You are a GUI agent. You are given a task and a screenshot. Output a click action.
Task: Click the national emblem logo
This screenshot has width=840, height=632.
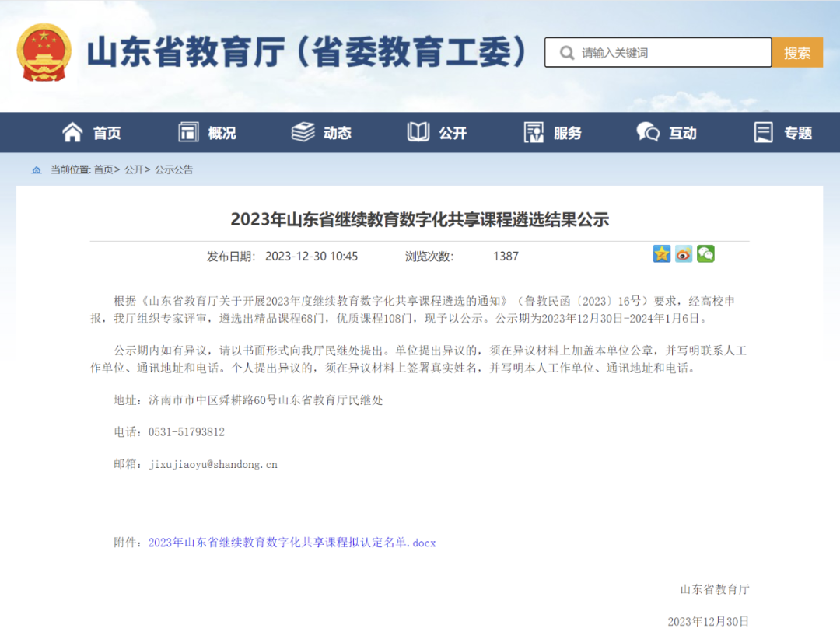(x=44, y=53)
